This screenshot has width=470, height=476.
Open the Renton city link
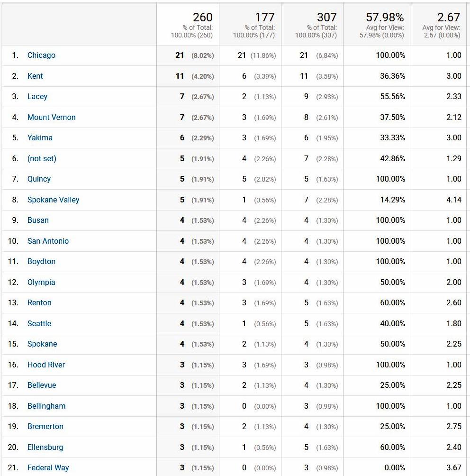point(39,303)
